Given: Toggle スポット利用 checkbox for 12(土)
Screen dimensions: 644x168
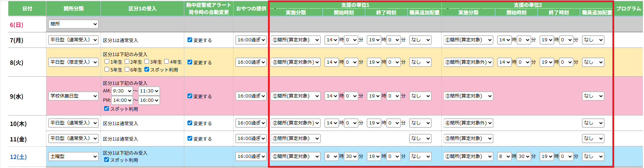Looking at the screenshot, I should coord(107,160).
